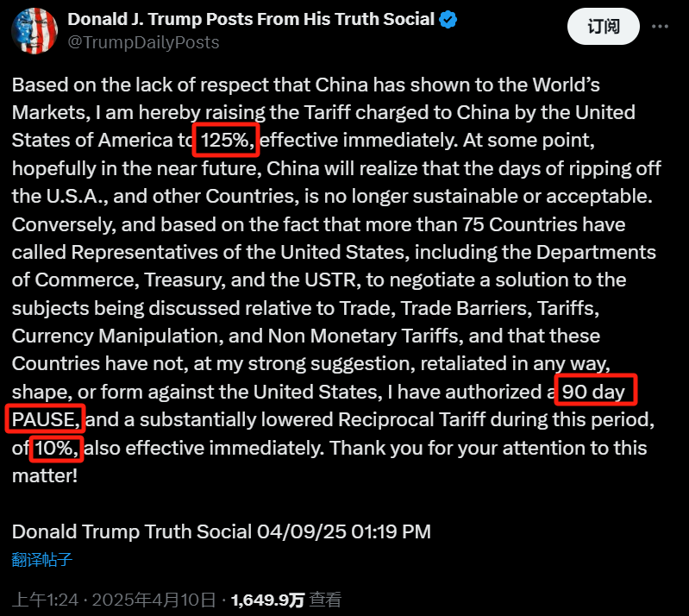This screenshot has height=616, width=689.
Task: Click the "Donald Trump Truth Social" signature line
Action: tap(132, 531)
